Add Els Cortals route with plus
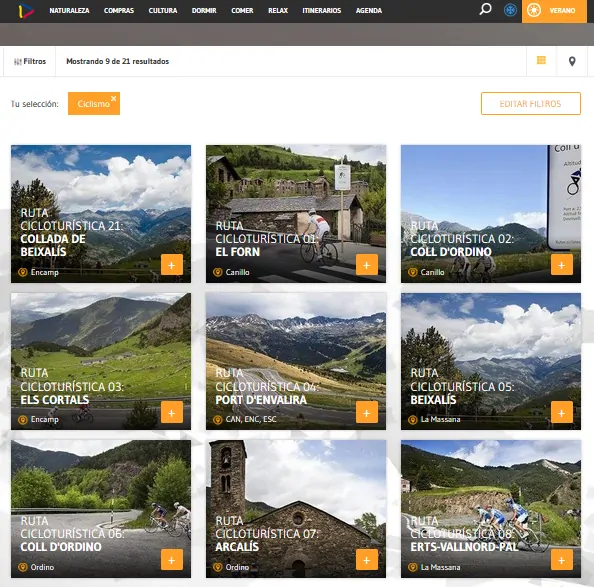This screenshot has width=594, height=587. pos(172,412)
